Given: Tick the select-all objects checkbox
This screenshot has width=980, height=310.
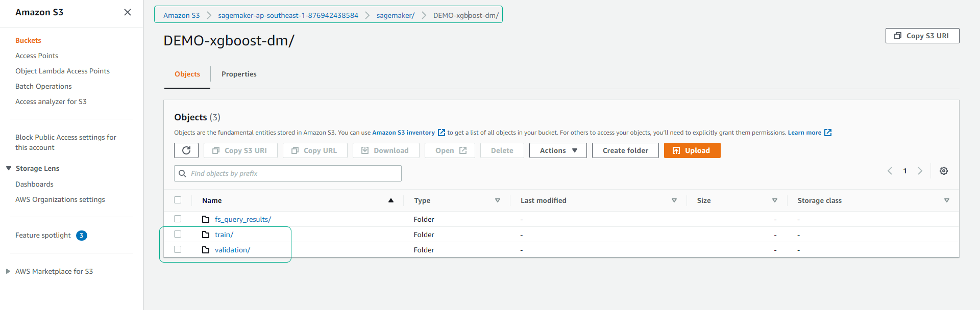Looking at the screenshot, I should pyautogui.click(x=178, y=200).
